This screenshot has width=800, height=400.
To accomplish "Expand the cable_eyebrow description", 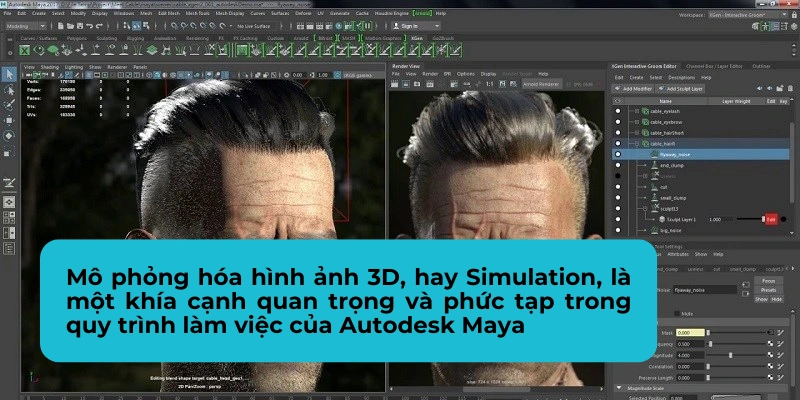I will (x=636, y=122).
